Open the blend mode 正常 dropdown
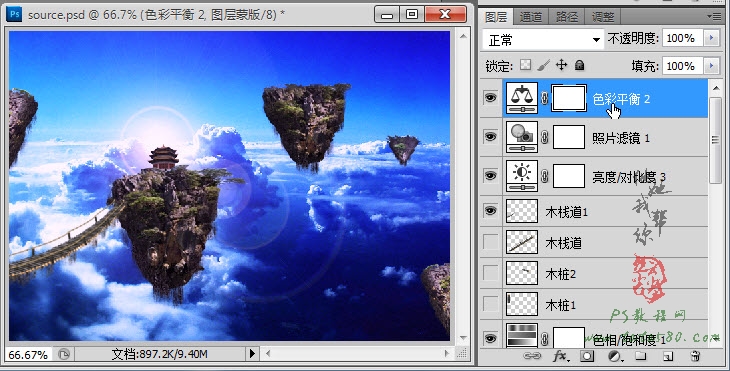 pyautogui.click(x=543, y=40)
